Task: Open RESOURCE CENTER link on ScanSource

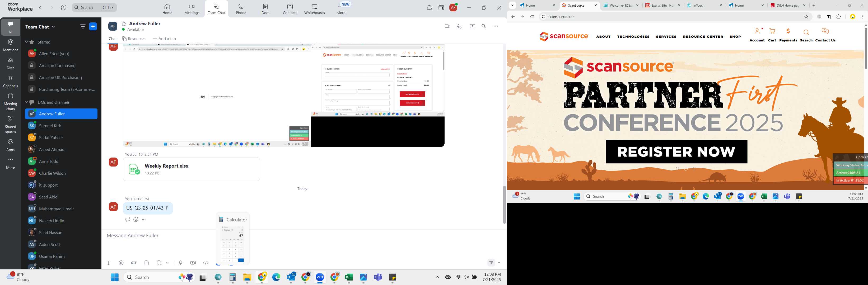Action: coord(703,37)
